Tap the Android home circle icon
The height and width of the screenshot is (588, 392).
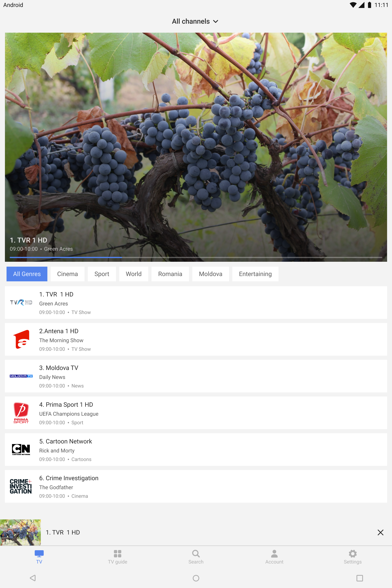point(196,578)
